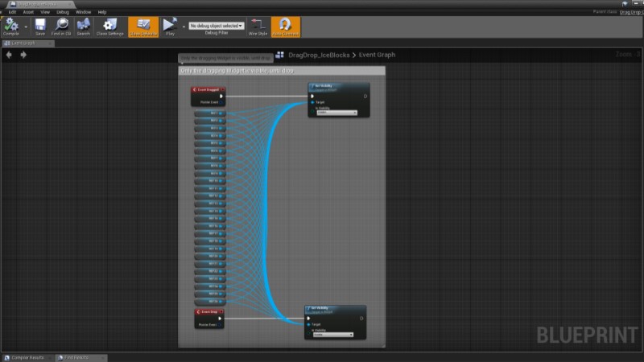Screen dimensions: 644x362
Task: Click Find in CB toolbar icon
Action: pos(61,26)
